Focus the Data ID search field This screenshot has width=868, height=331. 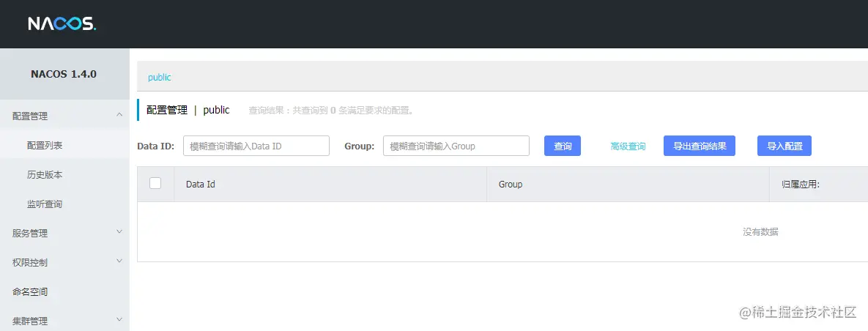[256, 146]
